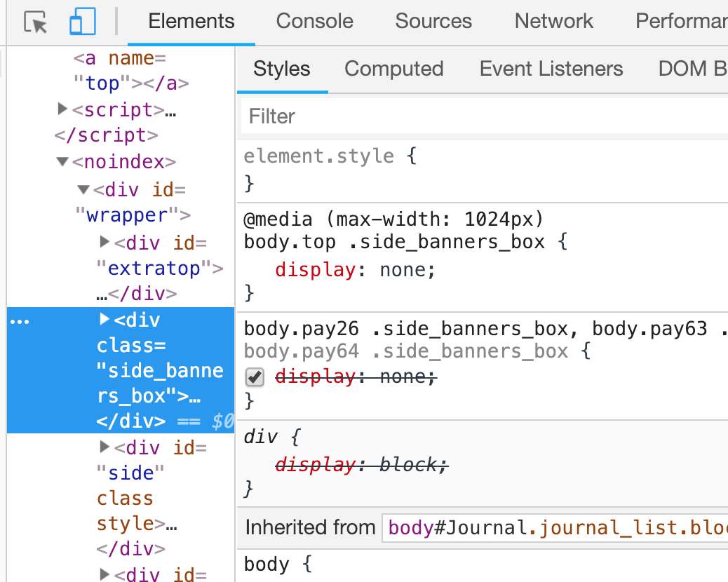728x582 pixels.
Task: Click the body#Journal inherited element link
Action: pos(554,527)
